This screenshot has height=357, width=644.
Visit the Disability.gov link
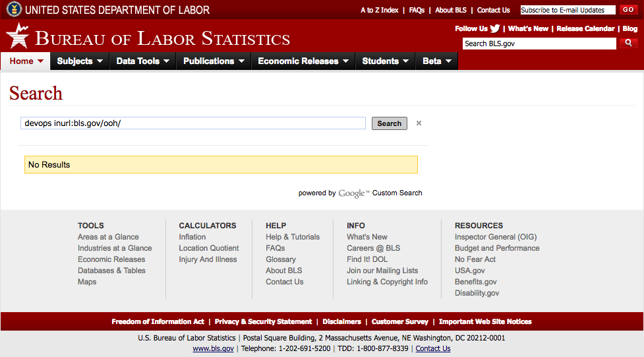click(477, 293)
